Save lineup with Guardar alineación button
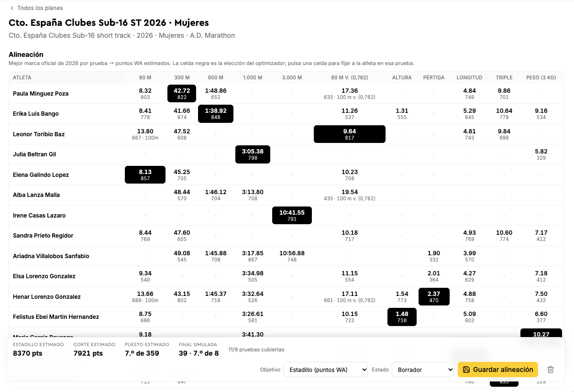Viewport: 574px width, 392px height. pos(498,370)
